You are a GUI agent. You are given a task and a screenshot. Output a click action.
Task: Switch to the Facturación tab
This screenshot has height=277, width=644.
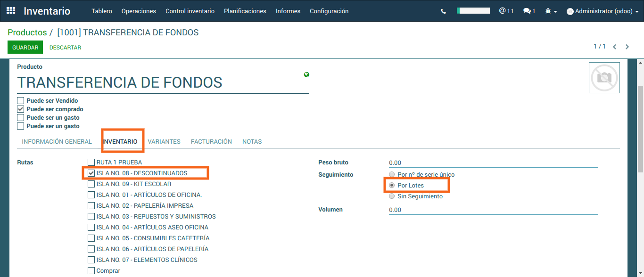click(x=211, y=141)
